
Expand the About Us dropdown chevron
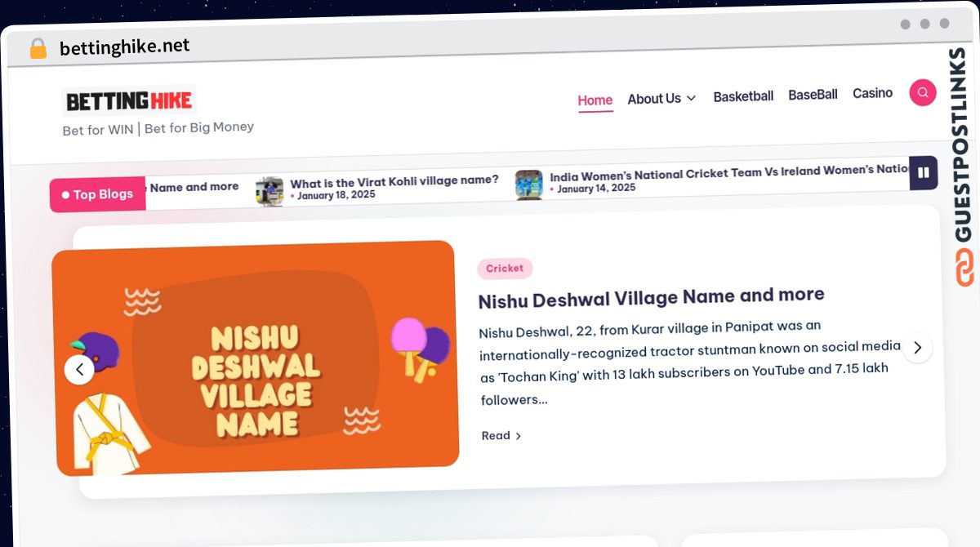(x=691, y=98)
